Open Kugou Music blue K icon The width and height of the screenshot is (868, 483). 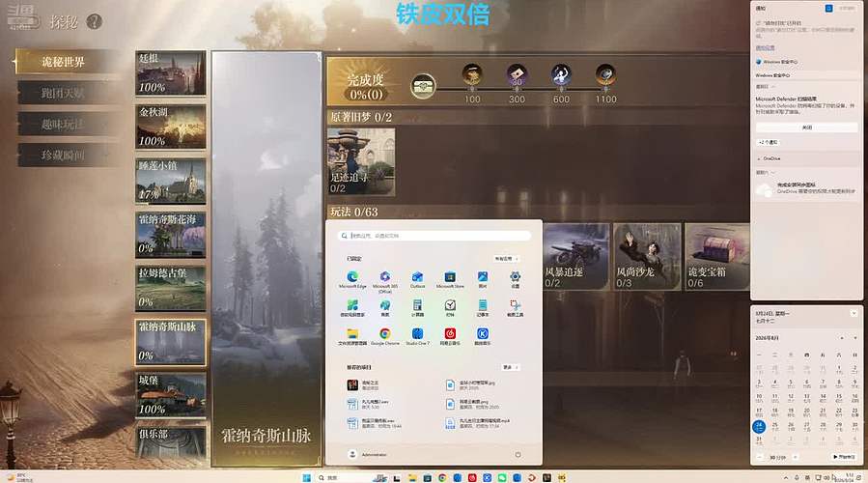tap(483, 336)
